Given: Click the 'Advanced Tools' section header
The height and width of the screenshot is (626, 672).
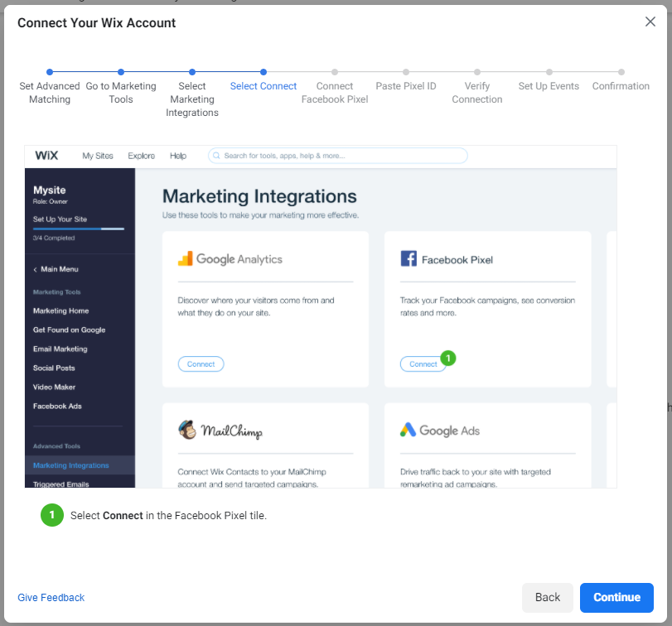Looking at the screenshot, I should 56,446.
